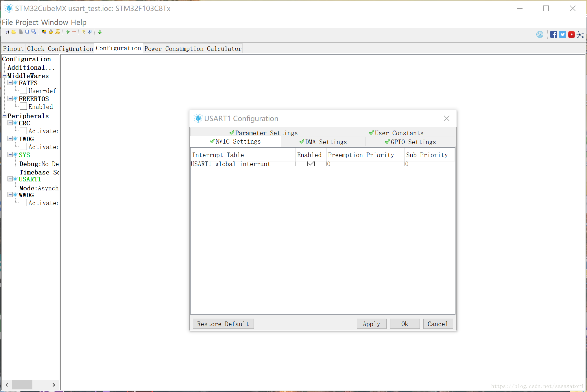Click Ok in USART1 Configuration

pyautogui.click(x=405, y=324)
